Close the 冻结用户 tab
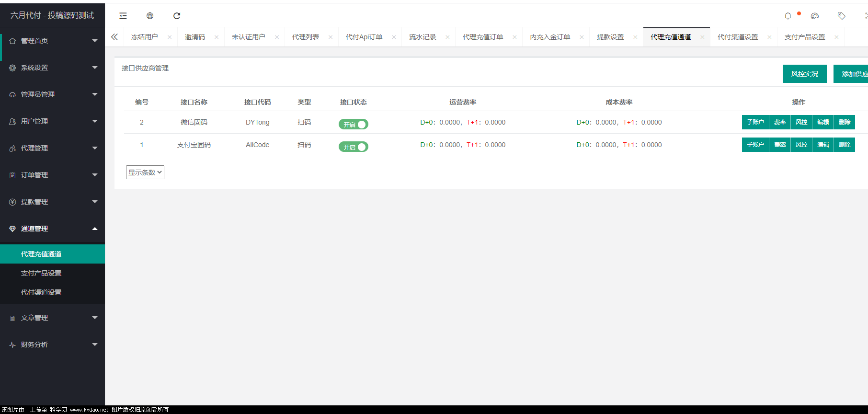The image size is (868, 414). pos(170,37)
